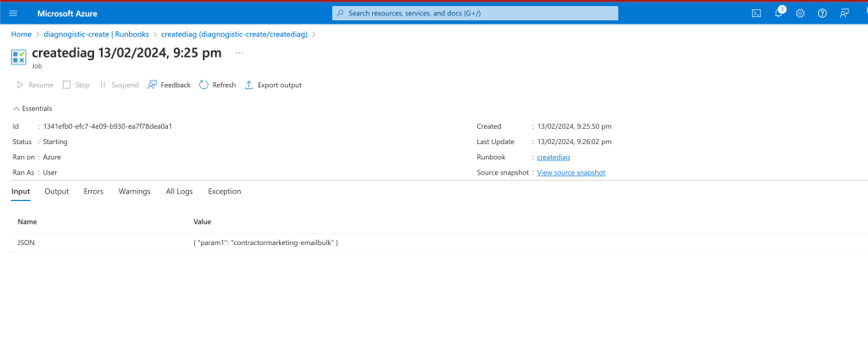The image size is (868, 346).
Task: Click the Stop square icon
Action: click(x=66, y=85)
